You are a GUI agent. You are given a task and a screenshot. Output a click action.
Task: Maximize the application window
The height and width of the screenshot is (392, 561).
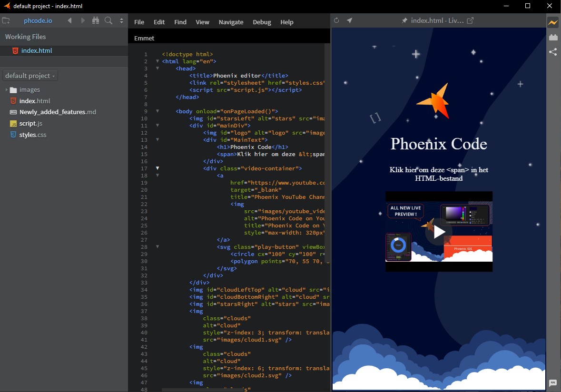click(527, 6)
